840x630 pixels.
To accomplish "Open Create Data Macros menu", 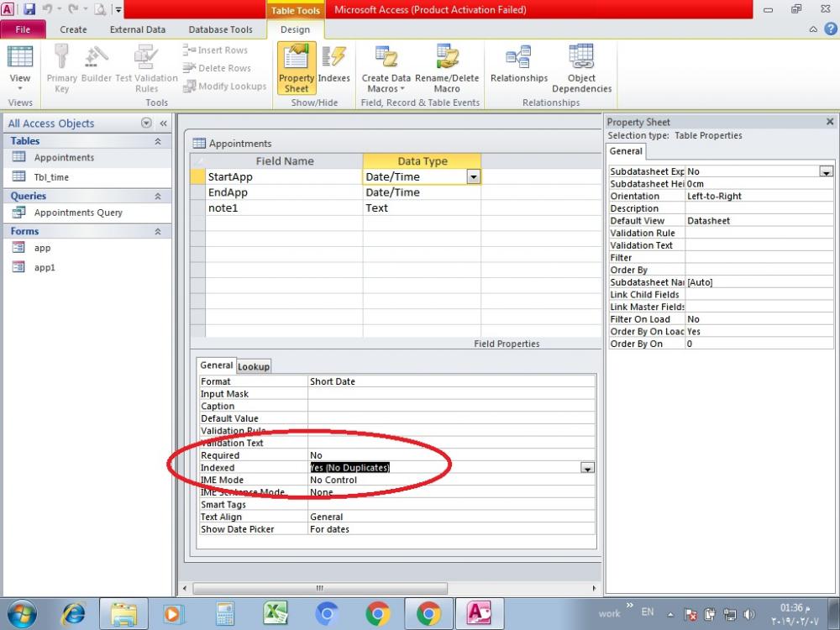I will (386, 69).
